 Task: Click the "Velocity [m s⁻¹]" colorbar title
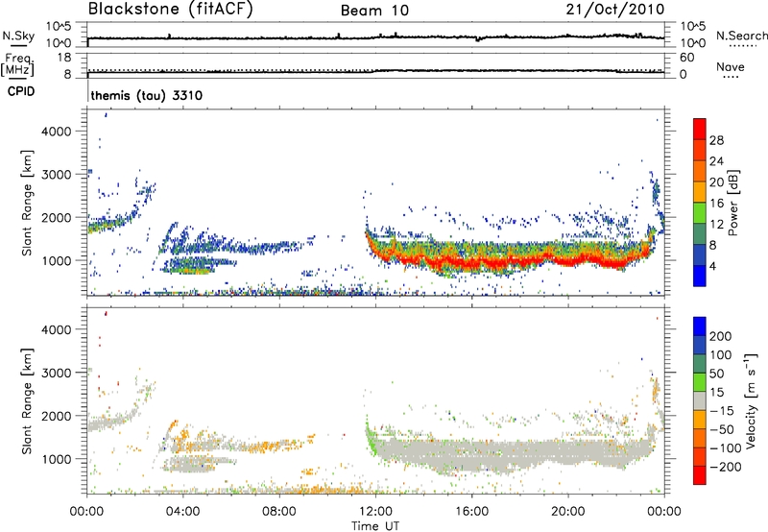coord(751,400)
